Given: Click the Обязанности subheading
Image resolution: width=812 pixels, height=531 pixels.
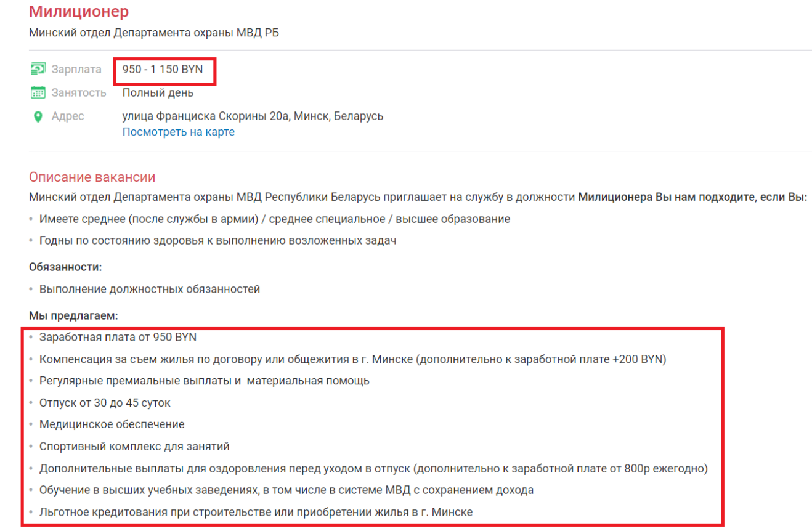Looking at the screenshot, I should (x=65, y=267).
